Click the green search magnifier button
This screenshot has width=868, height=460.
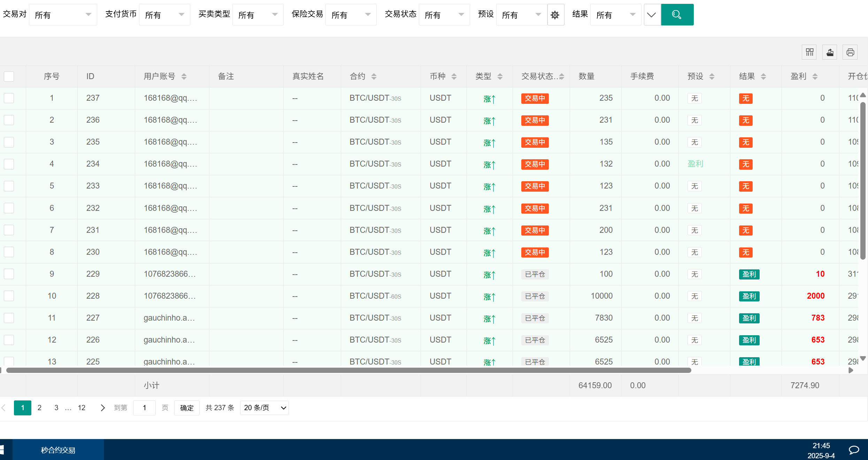click(x=677, y=15)
